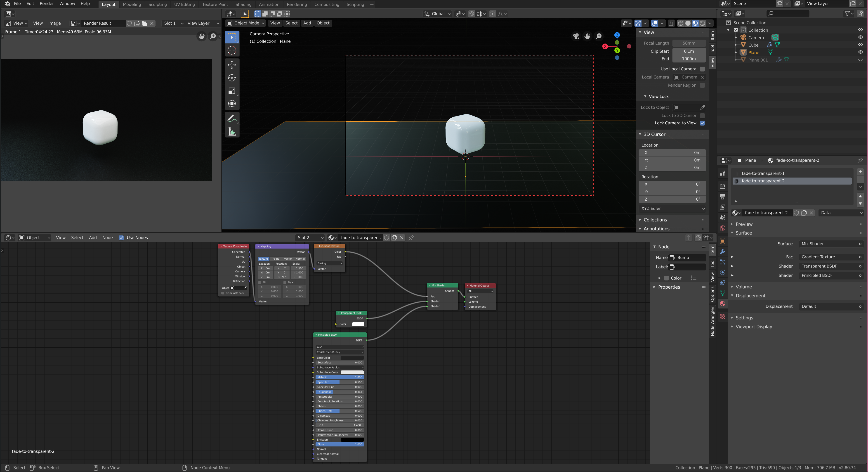Activate the Annotate pencil tool

(x=232, y=118)
